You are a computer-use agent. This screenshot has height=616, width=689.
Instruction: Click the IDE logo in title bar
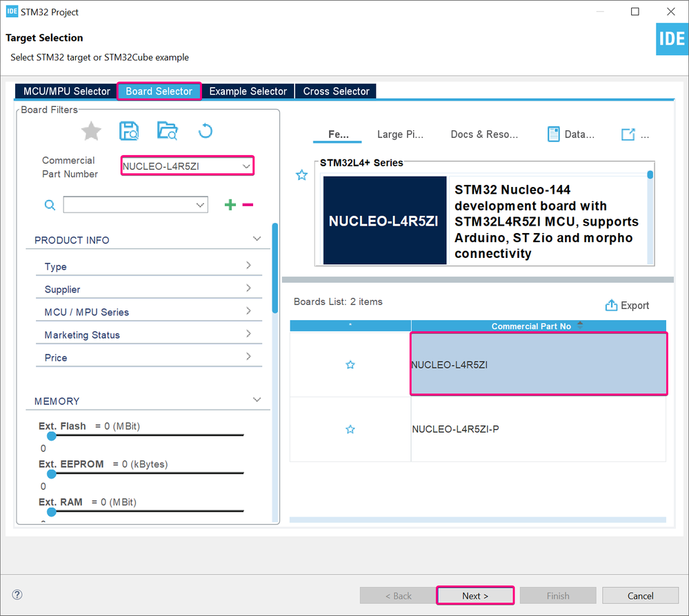point(12,12)
